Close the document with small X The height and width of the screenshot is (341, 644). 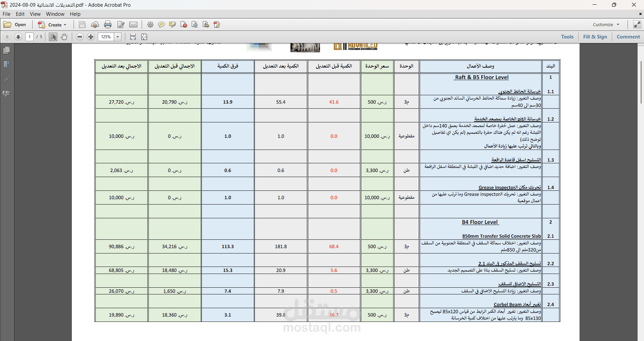click(640, 14)
